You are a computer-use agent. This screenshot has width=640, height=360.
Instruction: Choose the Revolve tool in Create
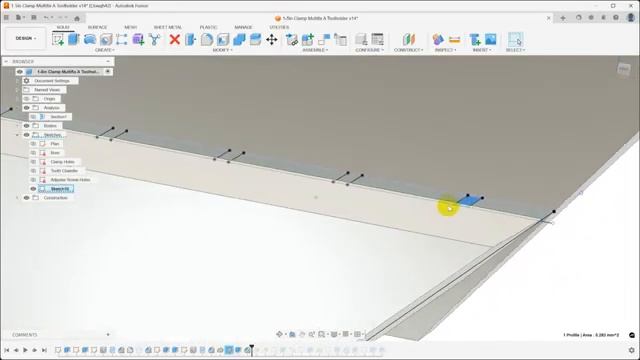90,40
